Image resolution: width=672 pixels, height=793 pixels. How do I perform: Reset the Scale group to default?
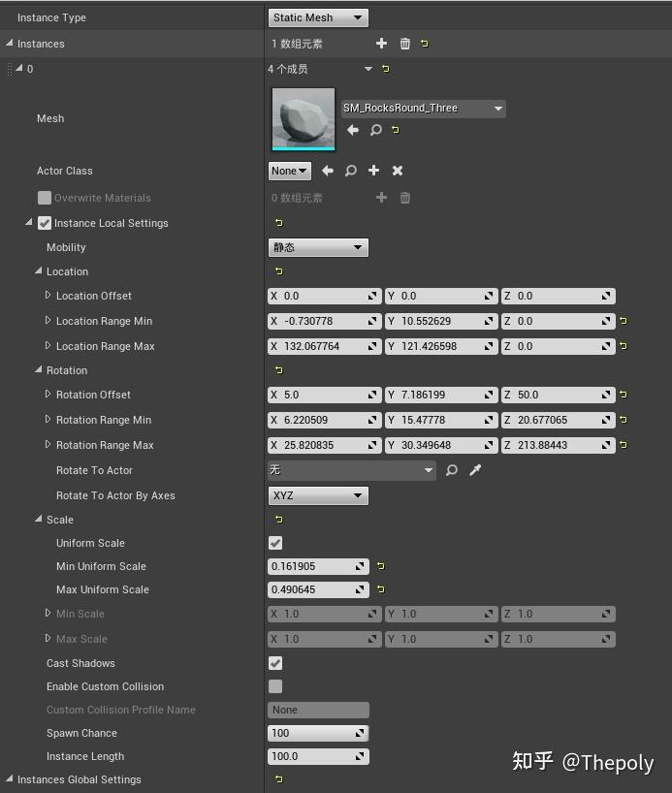point(279,520)
